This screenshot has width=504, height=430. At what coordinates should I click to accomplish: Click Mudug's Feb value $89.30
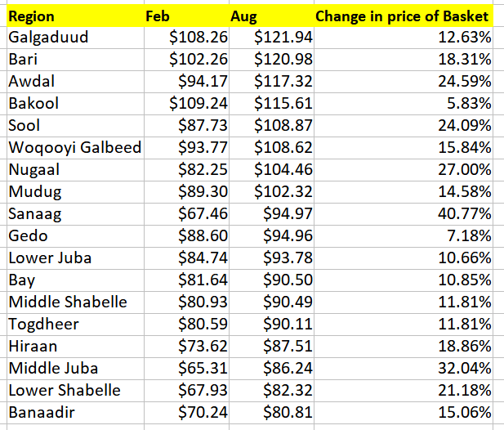click(186, 192)
